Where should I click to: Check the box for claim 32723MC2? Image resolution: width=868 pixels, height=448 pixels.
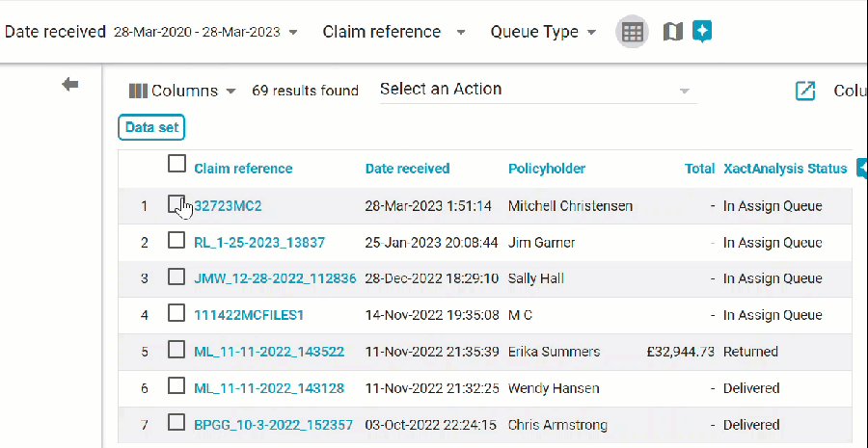[x=176, y=204]
